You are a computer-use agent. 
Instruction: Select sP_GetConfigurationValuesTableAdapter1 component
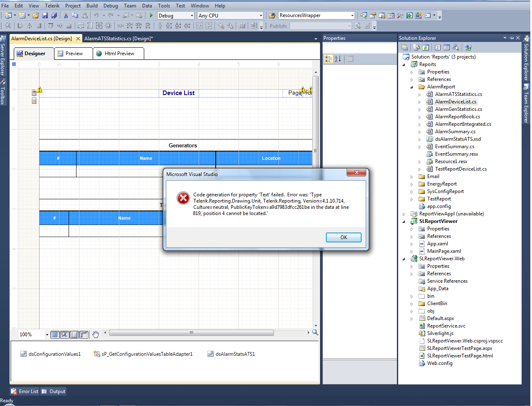143,354
